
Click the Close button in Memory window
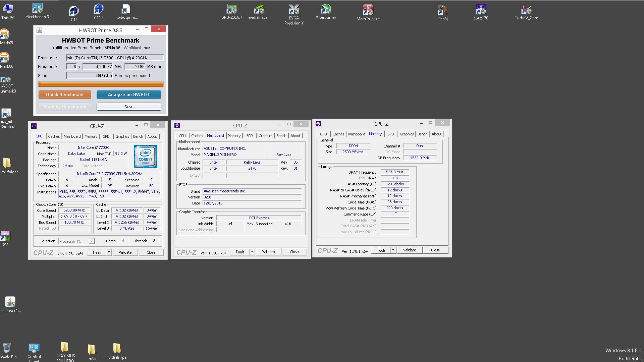(435, 250)
